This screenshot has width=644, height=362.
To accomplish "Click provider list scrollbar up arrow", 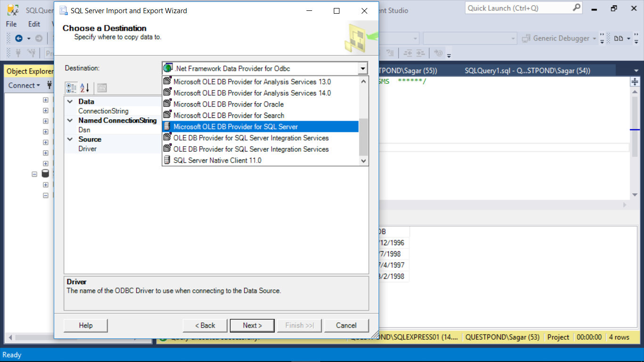I will 363,81.
